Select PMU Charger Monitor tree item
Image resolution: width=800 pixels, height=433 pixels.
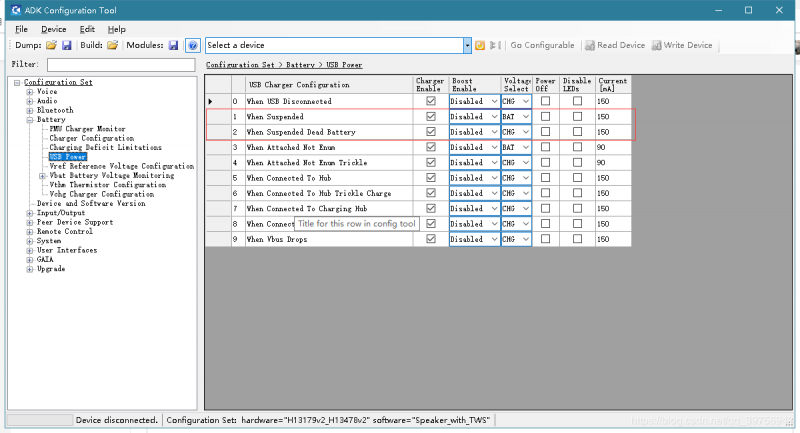pos(87,129)
